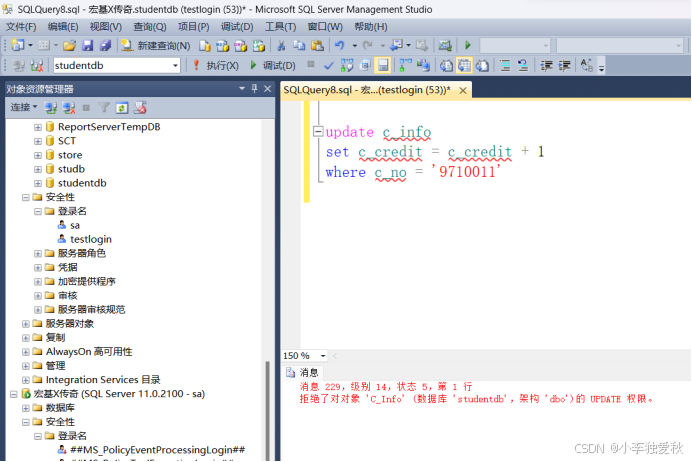Select the 宏基X传奇 SQL Server 11.0.2100 node
This screenshot has height=462, width=692.
click(x=119, y=394)
